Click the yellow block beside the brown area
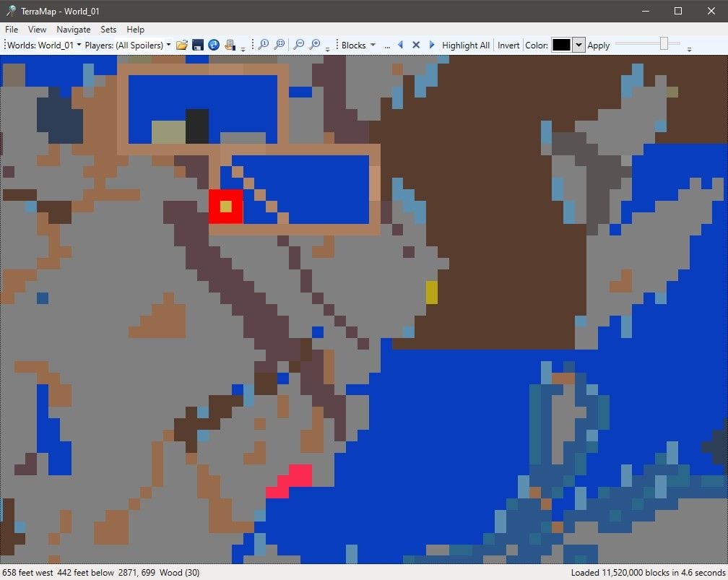Screen dimensions: 728x580 432,293
